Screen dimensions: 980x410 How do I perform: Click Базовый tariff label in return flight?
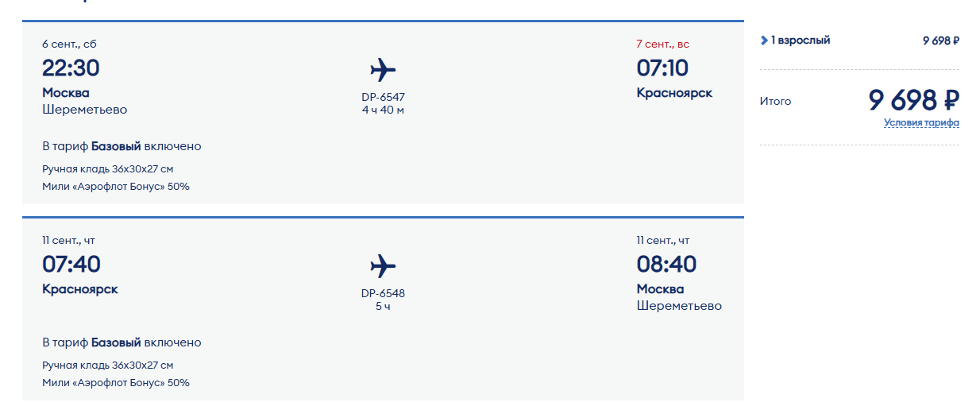tap(116, 342)
